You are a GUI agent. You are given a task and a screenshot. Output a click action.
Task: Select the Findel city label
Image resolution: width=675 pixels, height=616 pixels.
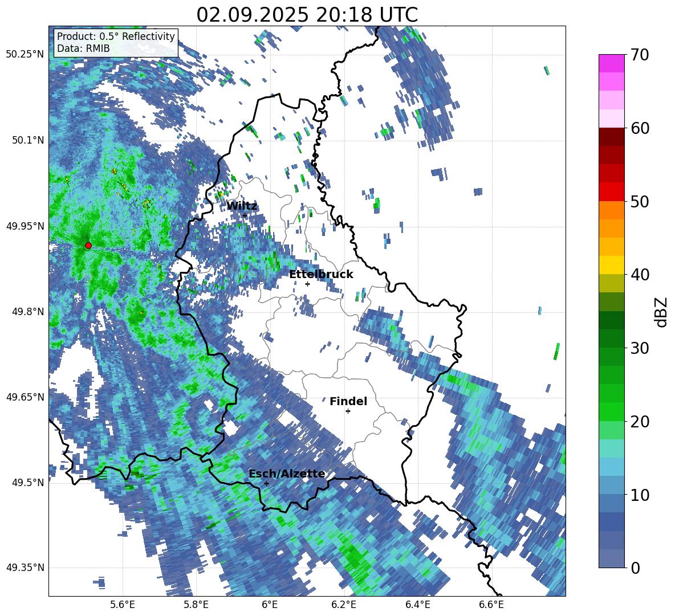pyautogui.click(x=348, y=401)
